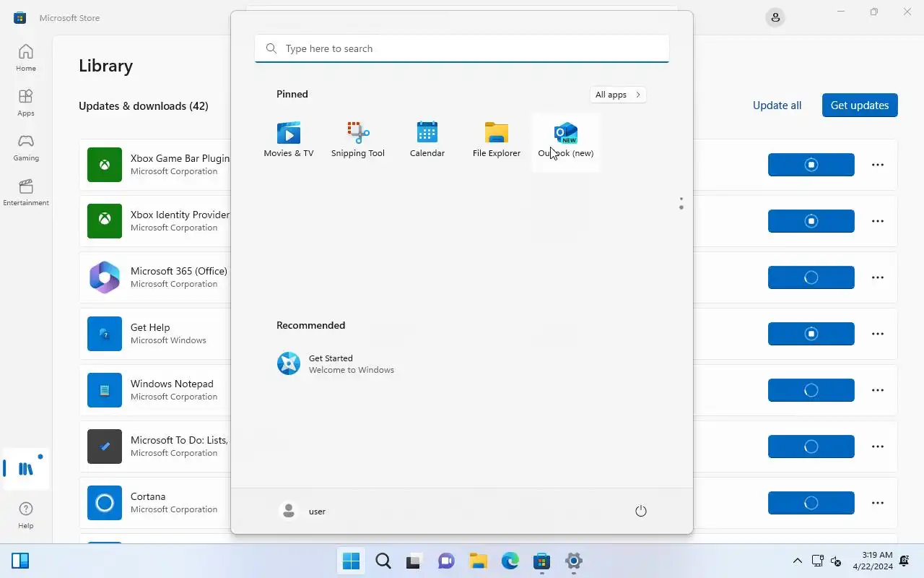
Task: Open more options for Microsoft To Do
Action: point(878,447)
